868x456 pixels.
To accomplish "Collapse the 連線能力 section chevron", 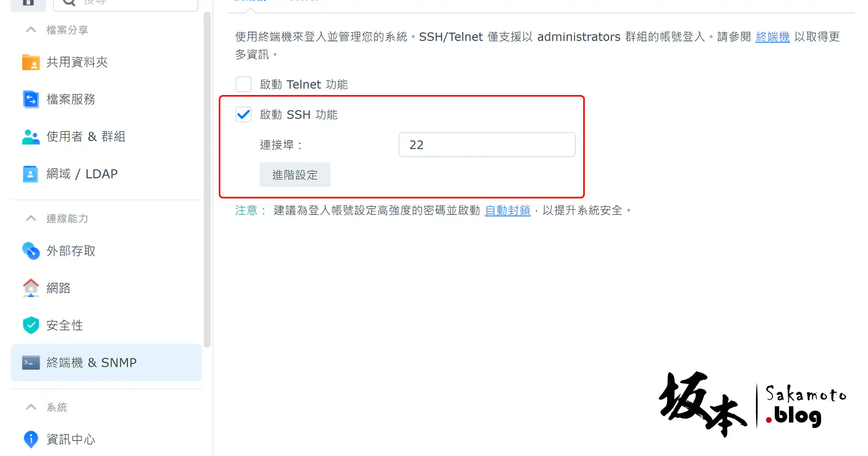I will (31, 218).
